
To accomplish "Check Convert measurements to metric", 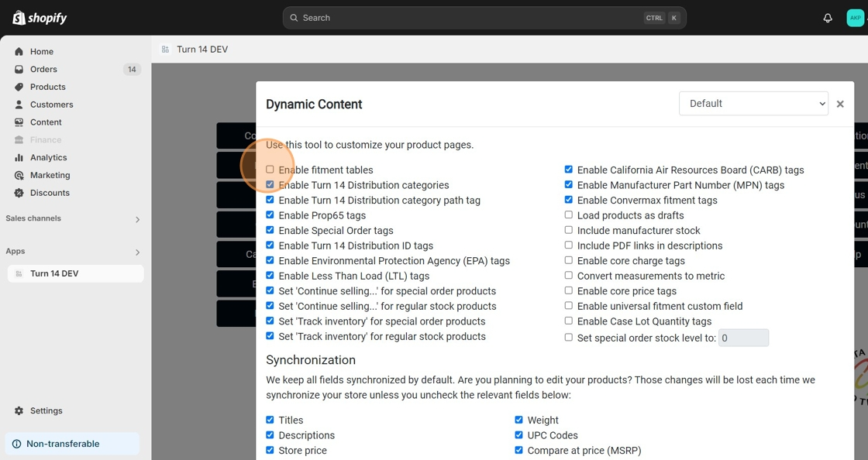I will click(x=569, y=275).
